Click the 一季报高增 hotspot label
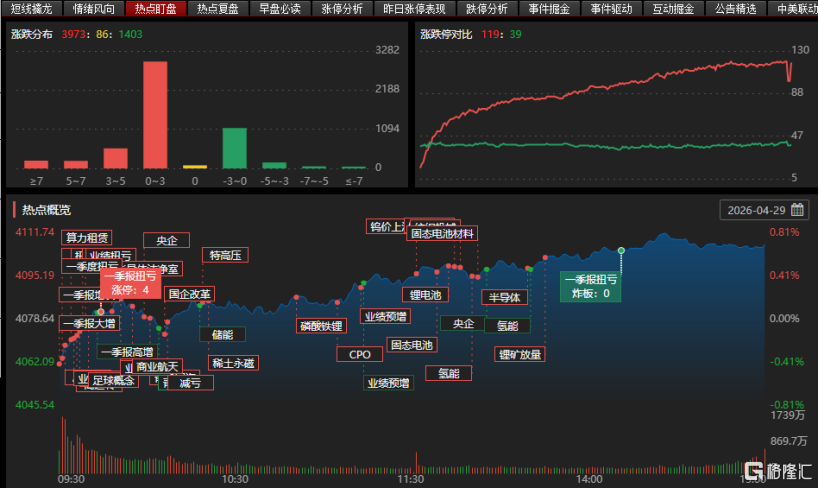Image resolution: width=819 pixels, height=488 pixels. click(x=127, y=352)
